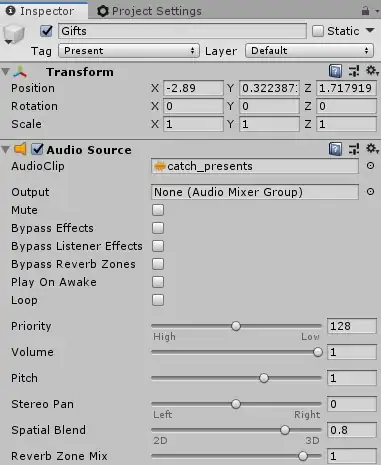Click the Output mixer group picker circle

[370, 192]
